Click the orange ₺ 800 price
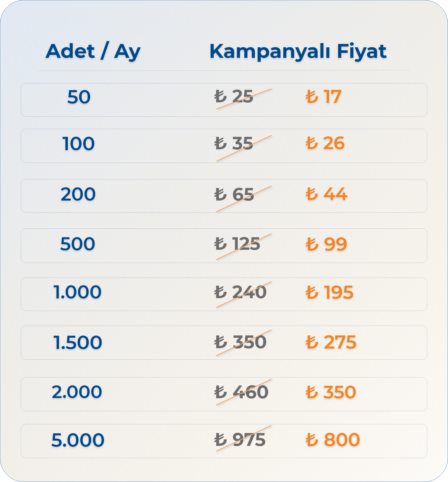 click(333, 440)
